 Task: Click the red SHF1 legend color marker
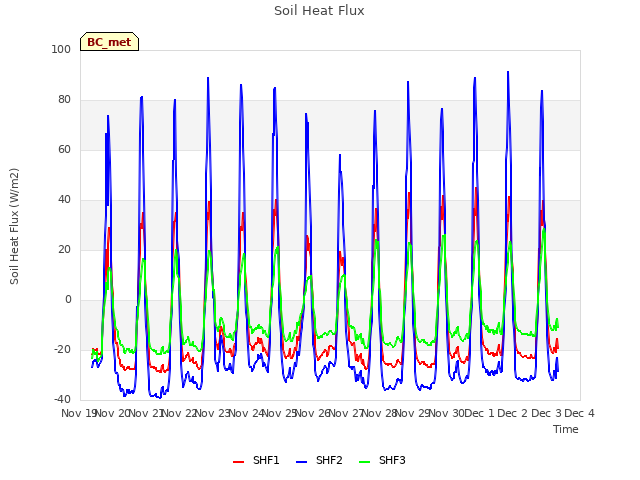[238, 462]
